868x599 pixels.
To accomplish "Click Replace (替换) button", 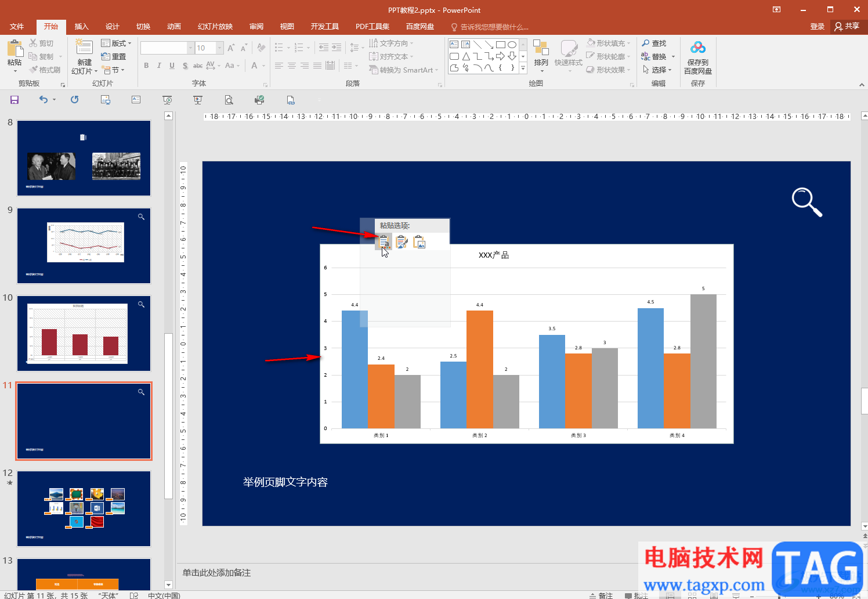I will tap(654, 57).
